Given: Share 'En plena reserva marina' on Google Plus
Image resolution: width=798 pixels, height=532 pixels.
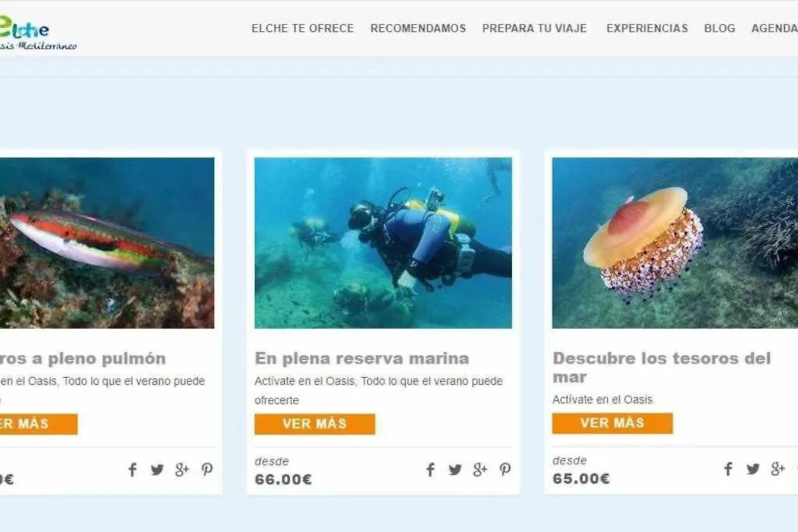Looking at the screenshot, I should point(480,470).
